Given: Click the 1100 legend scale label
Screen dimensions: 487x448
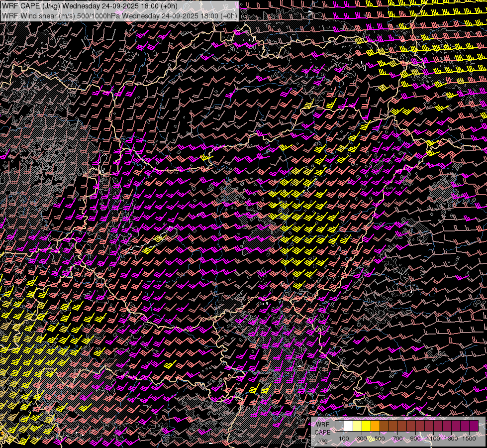Looking at the screenshot, I should tap(433, 439).
